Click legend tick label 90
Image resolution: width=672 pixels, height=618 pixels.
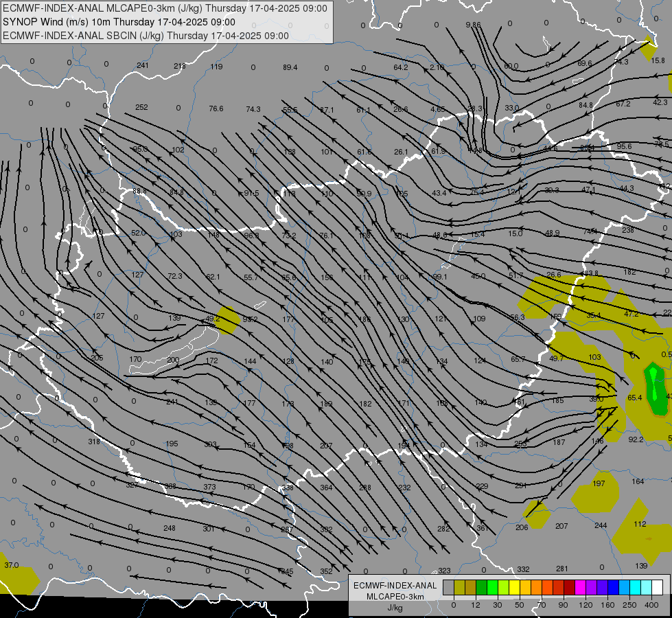[563, 605]
